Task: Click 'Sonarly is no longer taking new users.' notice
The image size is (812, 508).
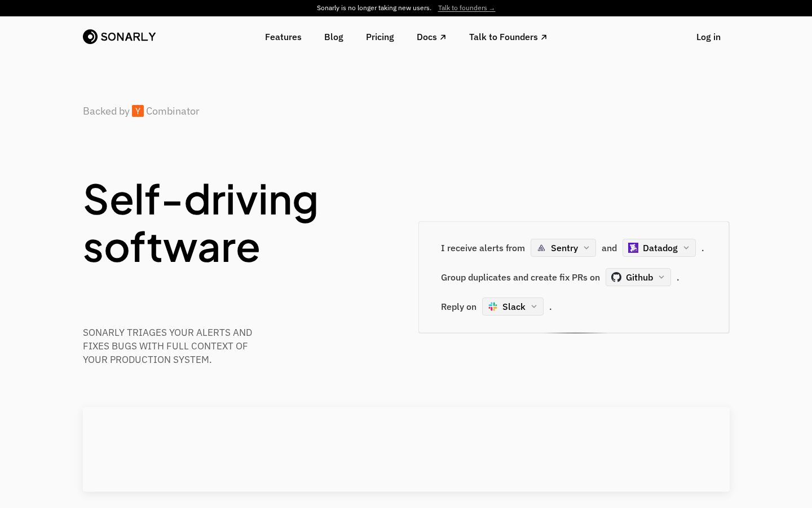Action: (x=374, y=8)
